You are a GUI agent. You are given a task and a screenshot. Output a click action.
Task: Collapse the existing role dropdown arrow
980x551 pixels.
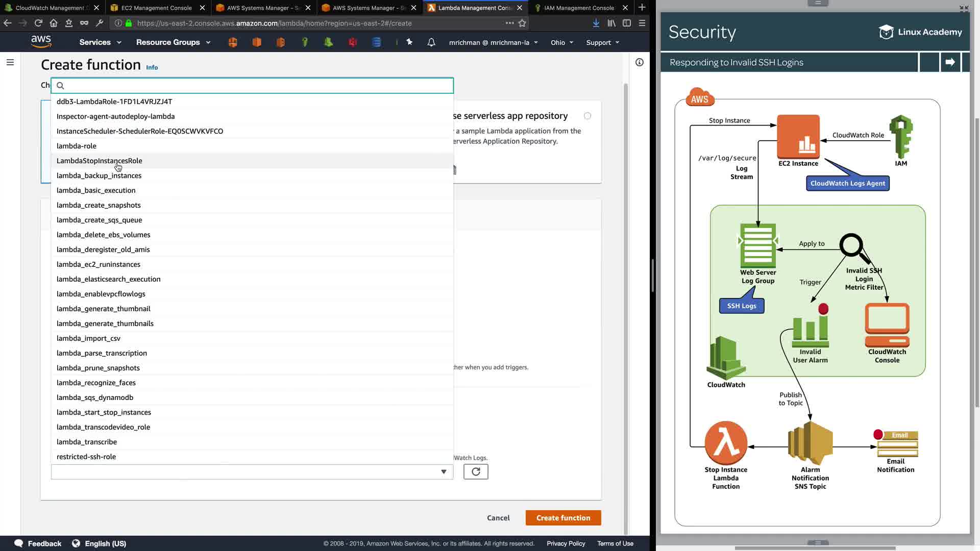point(444,472)
